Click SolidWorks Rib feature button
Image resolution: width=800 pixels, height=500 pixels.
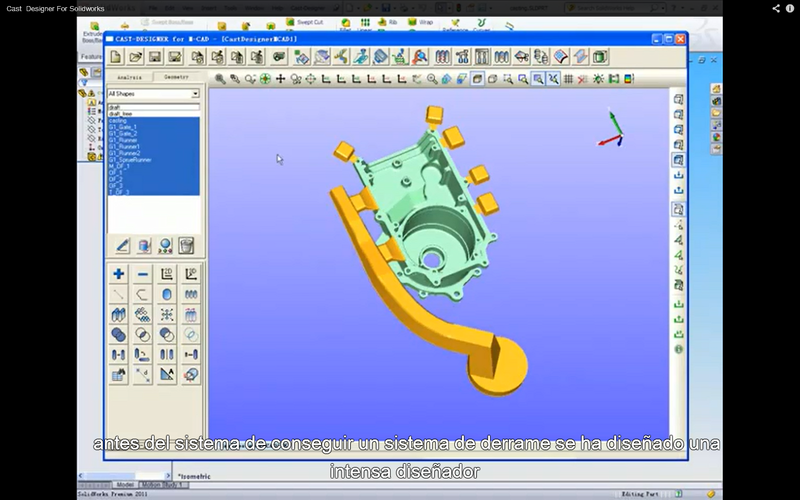[388, 22]
